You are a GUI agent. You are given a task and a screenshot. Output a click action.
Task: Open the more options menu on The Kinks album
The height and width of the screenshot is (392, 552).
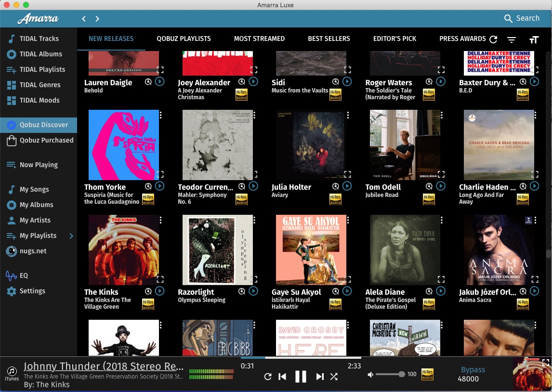point(160,220)
